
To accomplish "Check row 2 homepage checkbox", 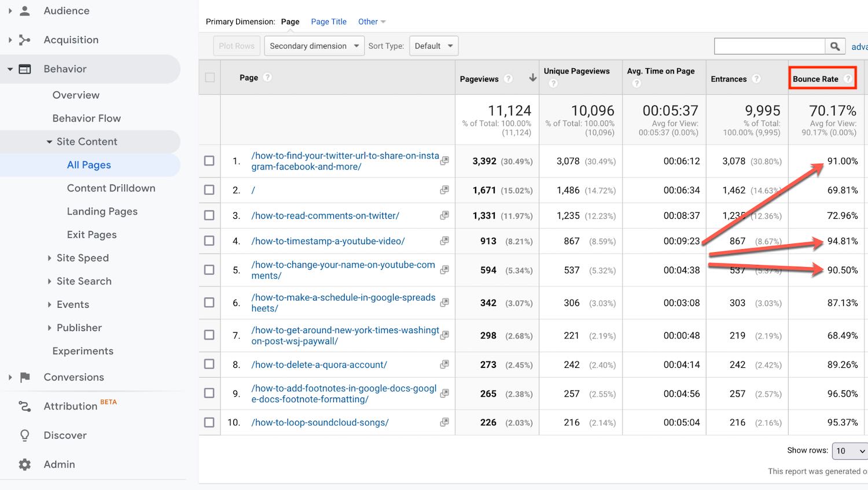I will (x=209, y=190).
